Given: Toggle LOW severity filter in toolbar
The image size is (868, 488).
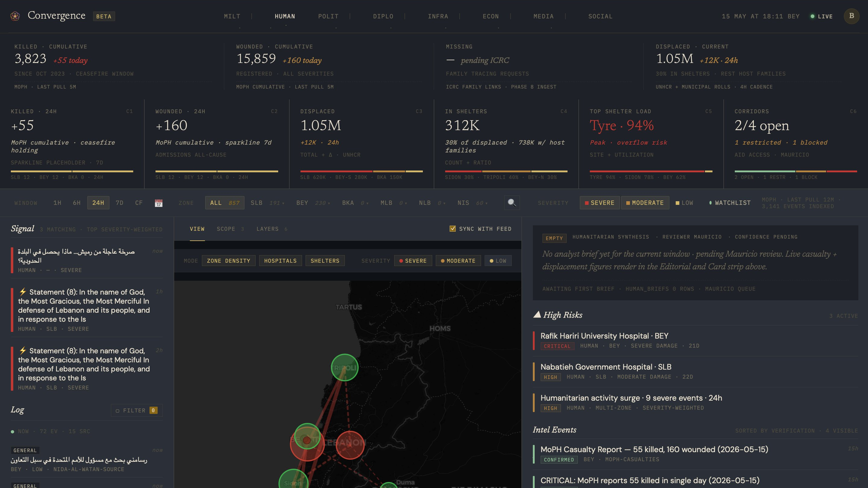Looking at the screenshot, I should 684,203.
